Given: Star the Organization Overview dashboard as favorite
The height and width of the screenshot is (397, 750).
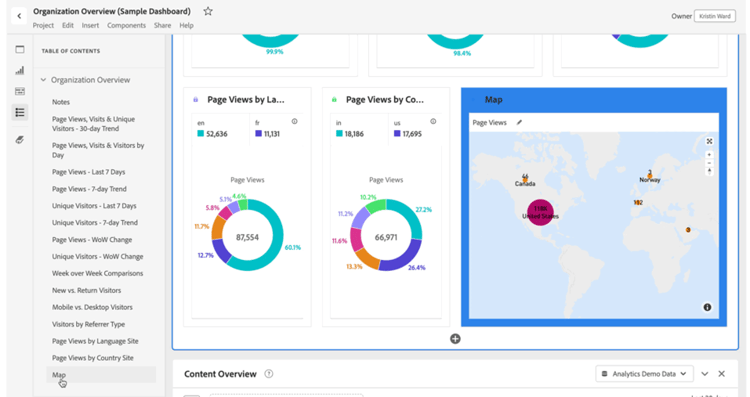Looking at the screenshot, I should click(208, 11).
